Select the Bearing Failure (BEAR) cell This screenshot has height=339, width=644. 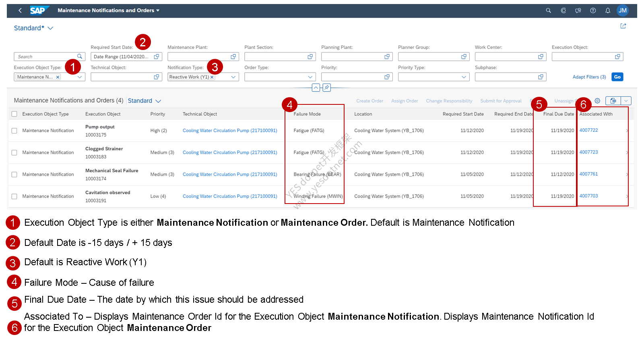point(317,175)
